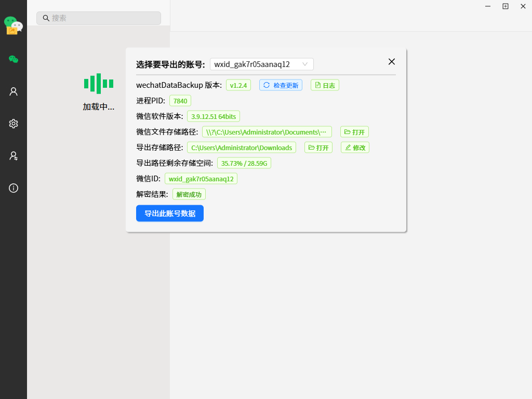
Task: Click the 微信ID value wxid_gak7r05aanaq12
Action: tap(201, 179)
